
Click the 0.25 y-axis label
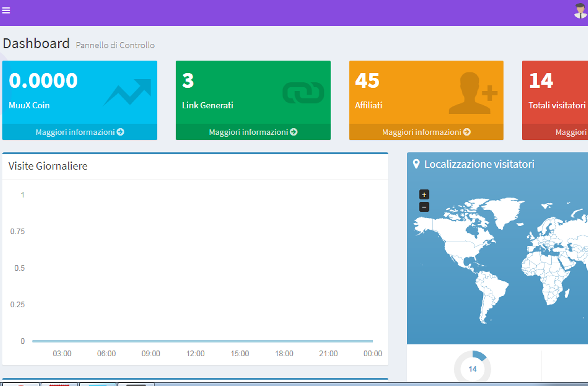coord(18,305)
